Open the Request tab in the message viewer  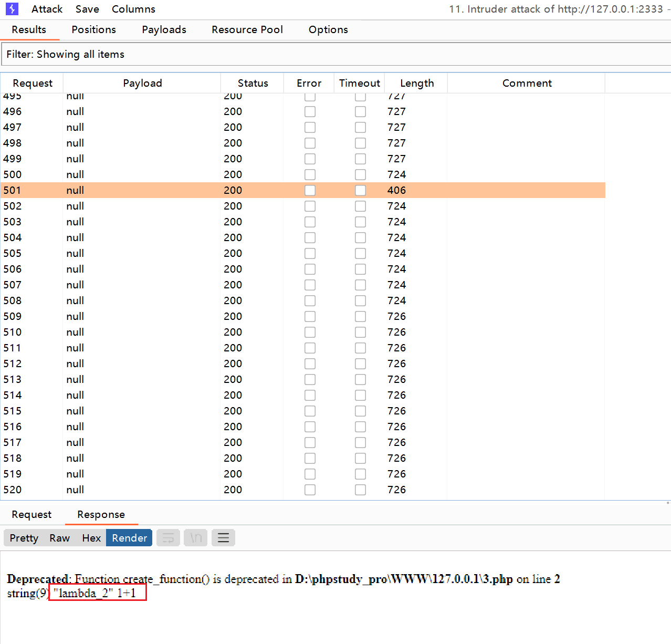click(x=32, y=514)
